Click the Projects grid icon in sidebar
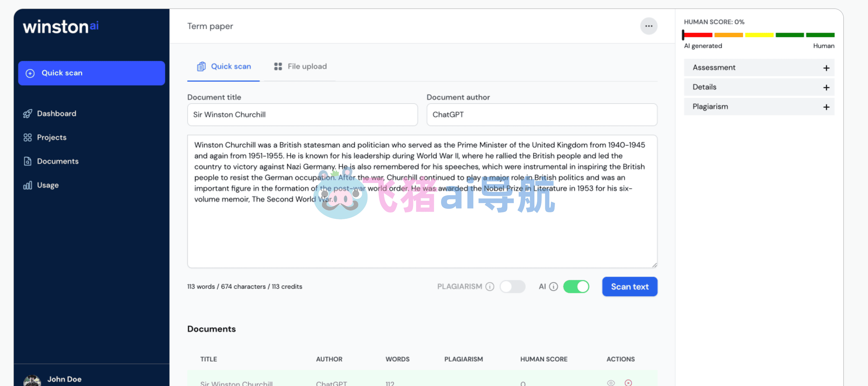 coord(28,138)
